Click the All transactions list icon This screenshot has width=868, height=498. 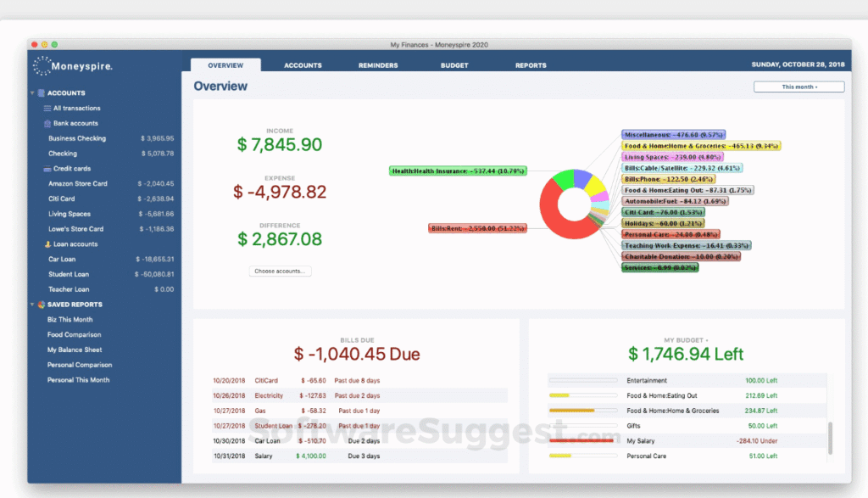coord(47,108)
